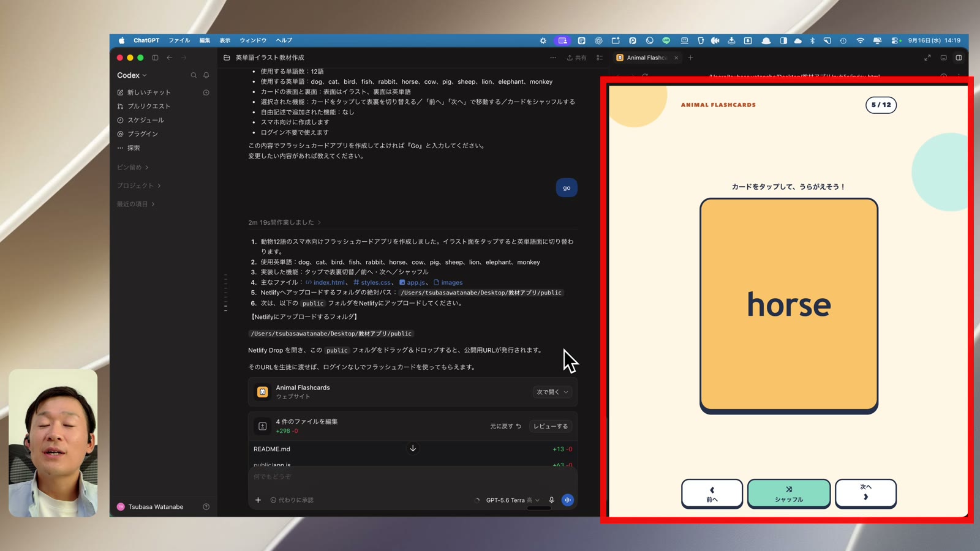Add a new preview tab with plus

(x=691, y=58)
